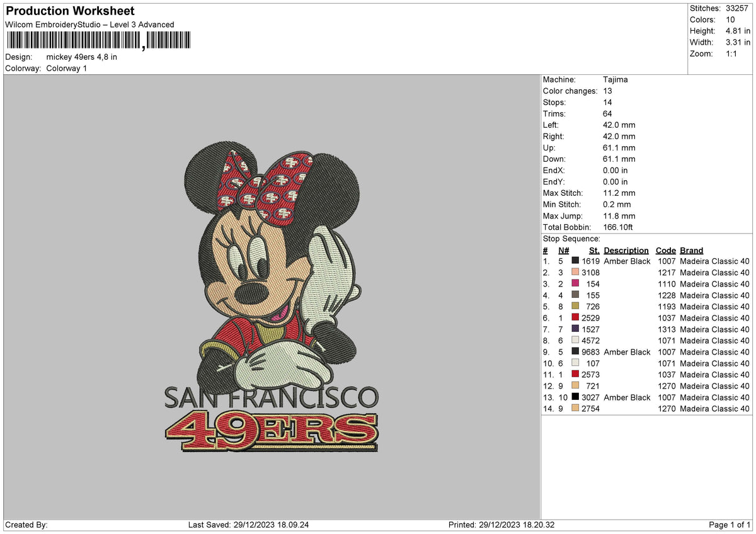This screenshot has height=534, width=756.
Task: Click the Brand column header
Action: click(692, 251)
